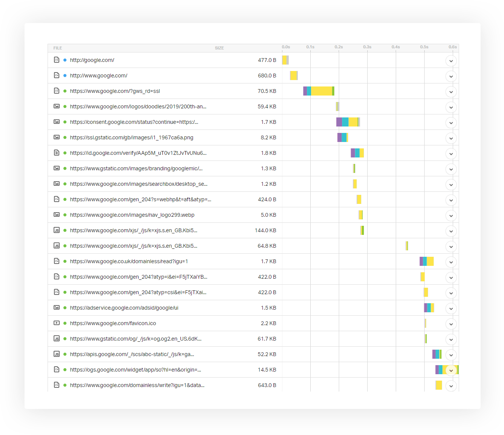The image size is (504, 435).
Task: Expand the domainless/write request row
Action: [451, 386]
